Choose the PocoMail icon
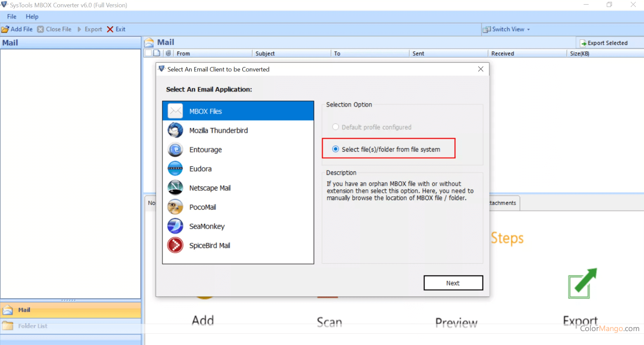This screenshot has height=345, width=644. [175, 207]
